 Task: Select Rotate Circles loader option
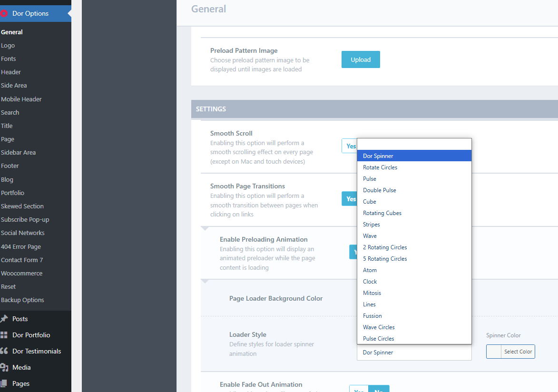[414, 167]
